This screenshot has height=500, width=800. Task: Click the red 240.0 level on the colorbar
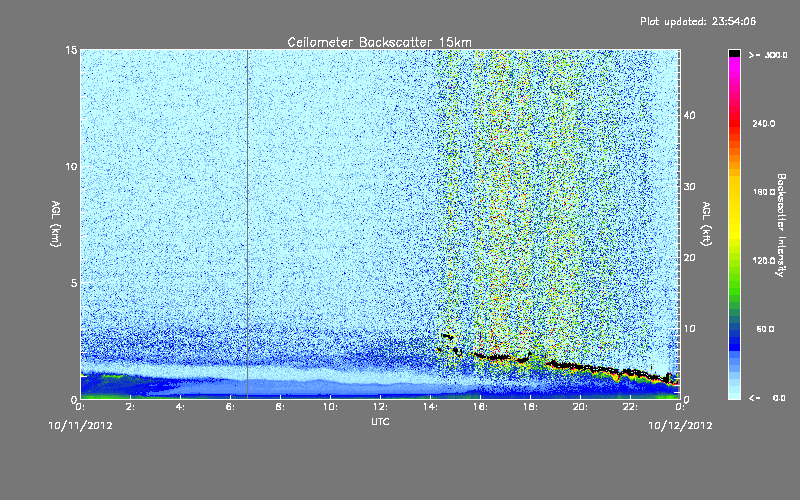734,123
